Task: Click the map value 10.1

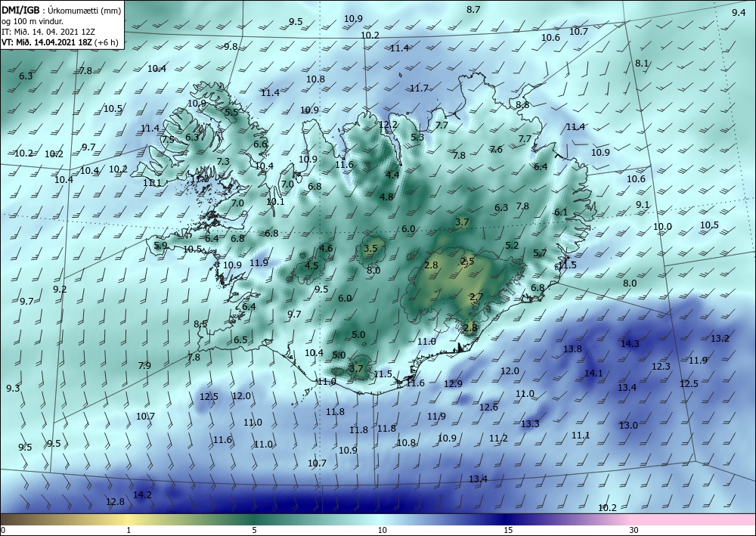Action: click(275, 202)
